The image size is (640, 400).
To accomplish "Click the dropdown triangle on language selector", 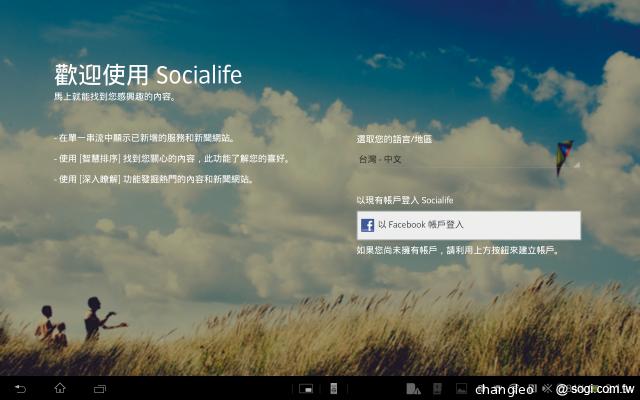I will tap(577, 165).
